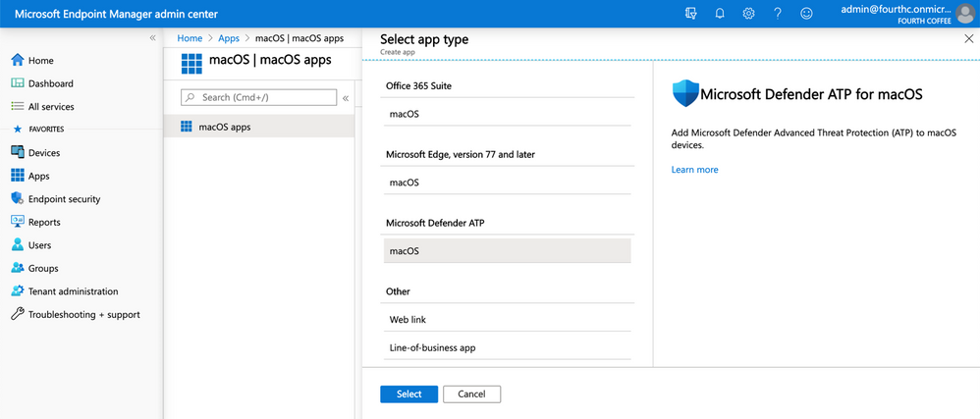Choose macOS under Microsoft Defender ATP
980x419 pixels.
click(508, 251)
